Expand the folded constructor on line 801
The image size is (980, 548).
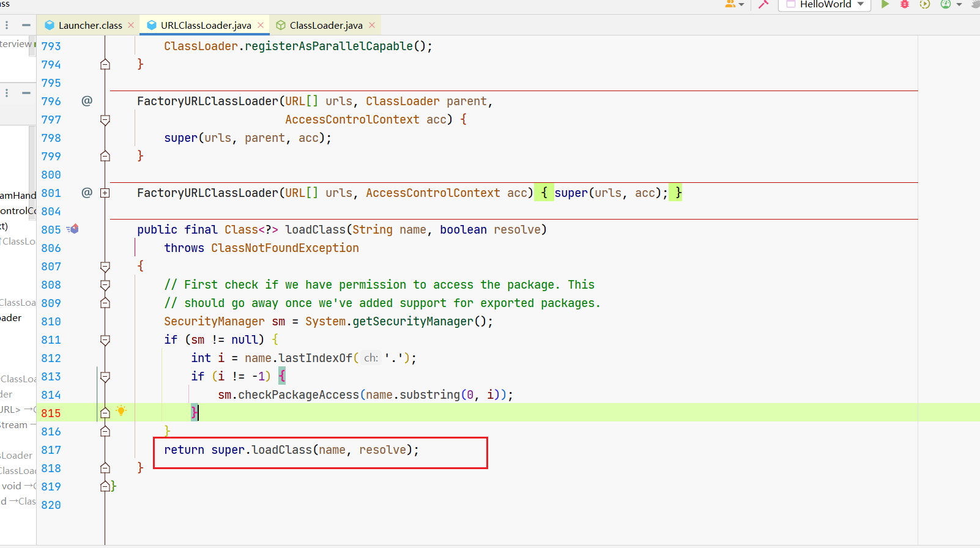pyautogui.click(x=105, y=193)
